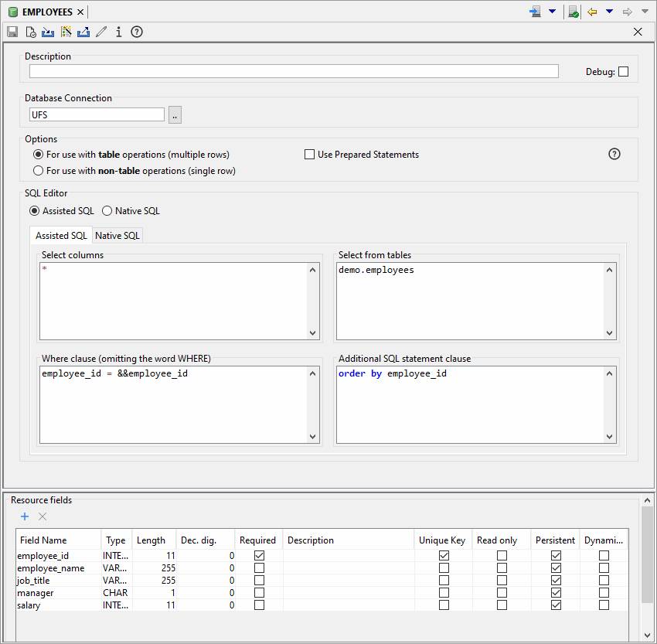
Task: Enable the Debug checkbox
Action: click(623, 72)
